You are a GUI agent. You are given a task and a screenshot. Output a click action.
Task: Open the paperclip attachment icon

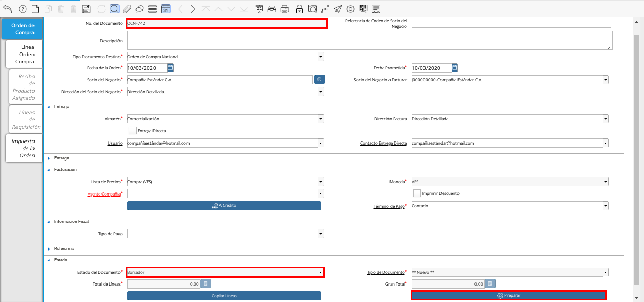point(126,9)
